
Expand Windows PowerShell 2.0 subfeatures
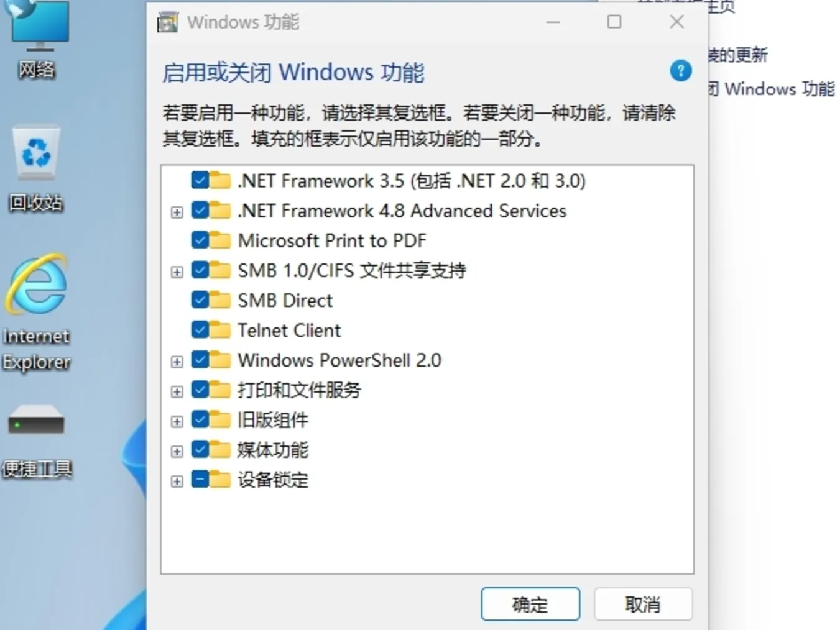pyautogui.click(x=176, y=362)
